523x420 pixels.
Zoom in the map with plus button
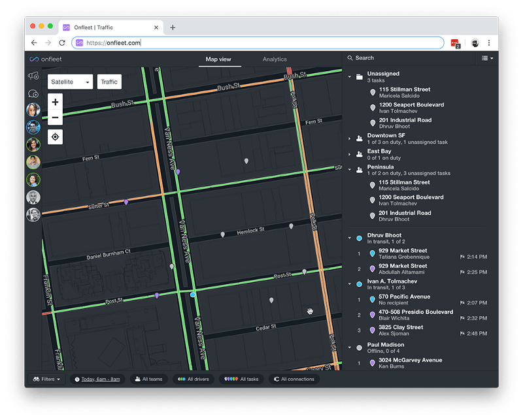[56, 103]
